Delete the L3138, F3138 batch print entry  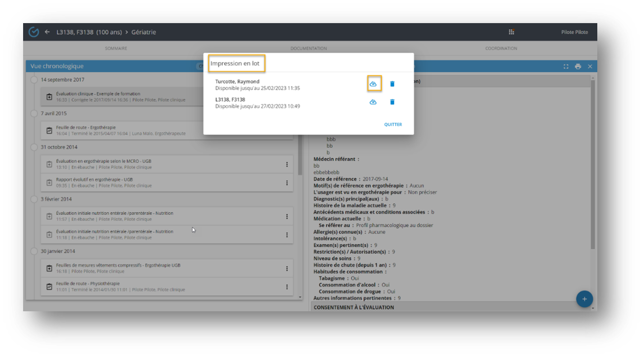[x=392, y=102]
